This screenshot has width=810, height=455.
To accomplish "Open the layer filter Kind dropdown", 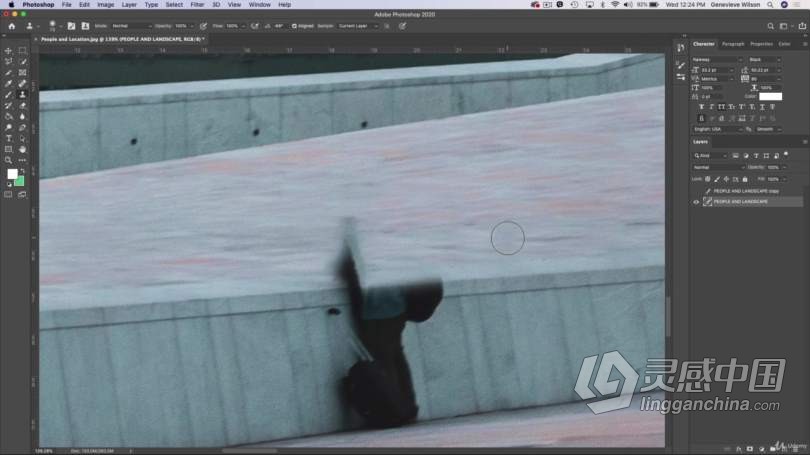I will (710, 155).
